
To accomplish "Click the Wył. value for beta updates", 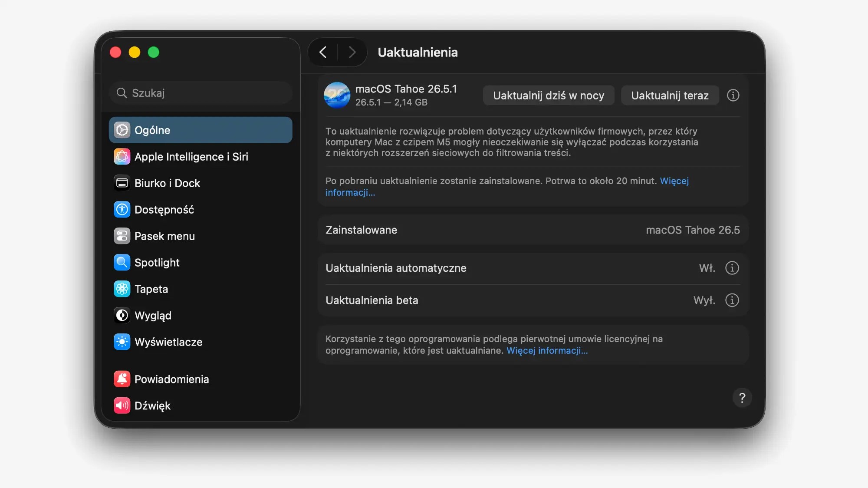I will coord(704,300).
